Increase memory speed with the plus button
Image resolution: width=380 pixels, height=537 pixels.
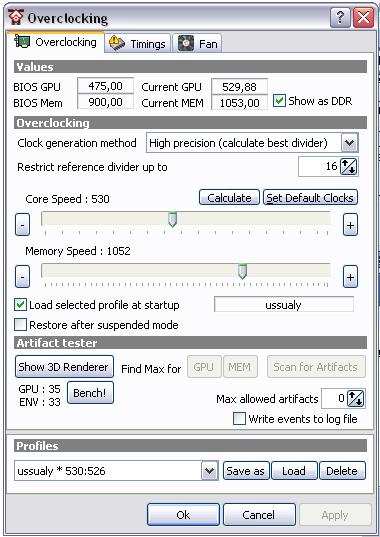[350, 276]
